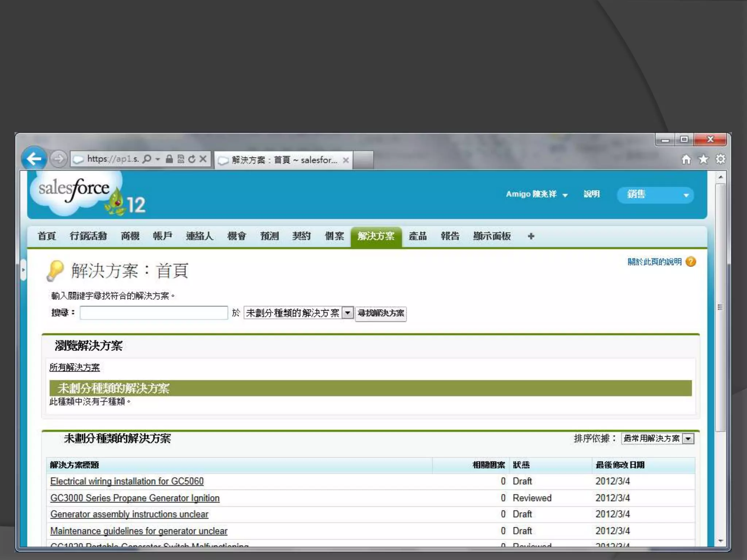This screenshot has height=560, width=747.
Task: Switch to the 報告 tab
Action: (450, 236)
